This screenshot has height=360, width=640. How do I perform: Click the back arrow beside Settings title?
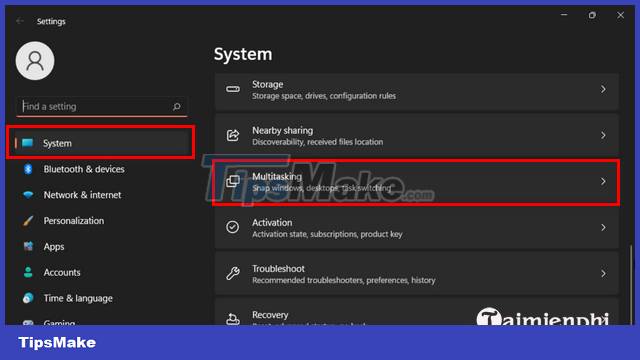[20, 21]
